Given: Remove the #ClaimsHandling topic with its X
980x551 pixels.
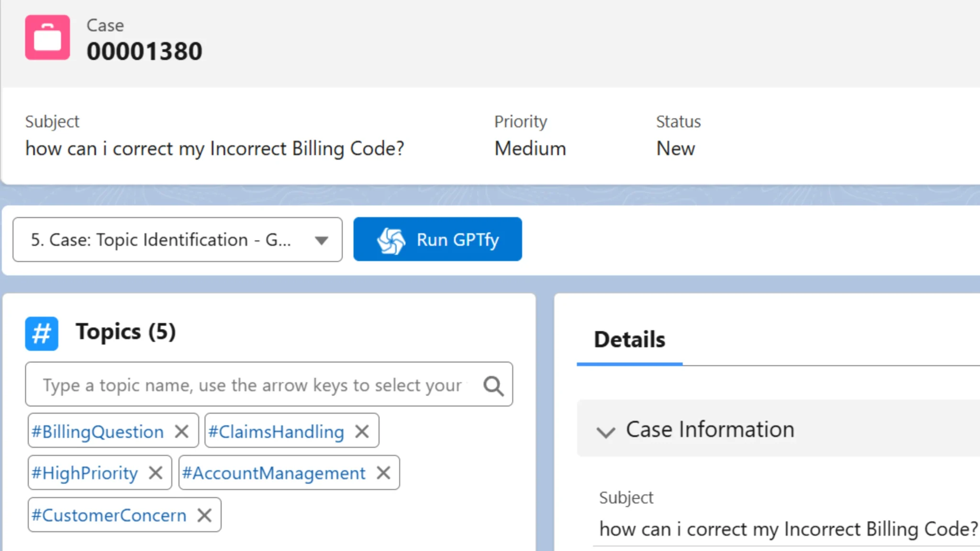Looking at the screenshot, I should [x=361, y=431].
